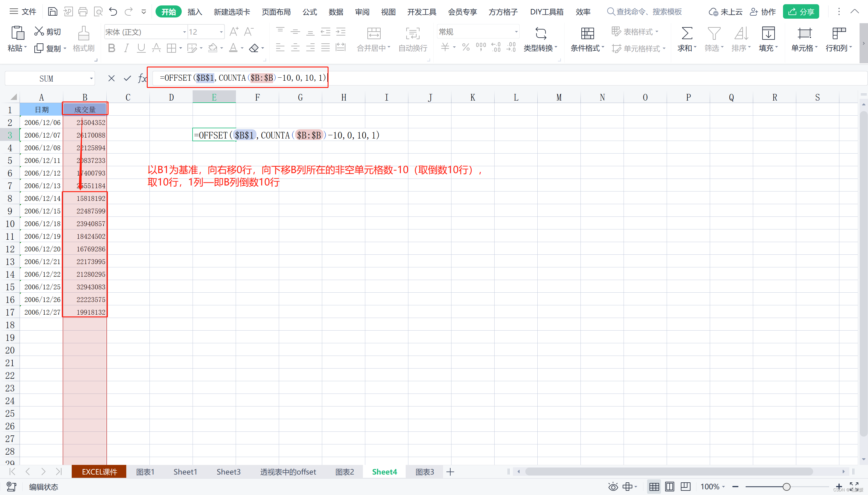Image resolution: width=868 pixels, height=495 pixels.
Task: Click the Copy icon
Action: coord(39,48)
